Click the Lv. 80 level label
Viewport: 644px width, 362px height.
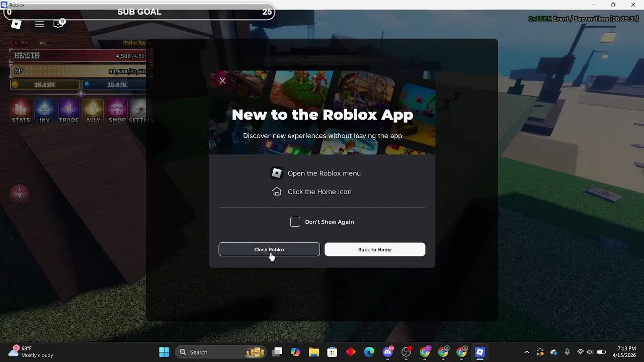click(20, 43)
